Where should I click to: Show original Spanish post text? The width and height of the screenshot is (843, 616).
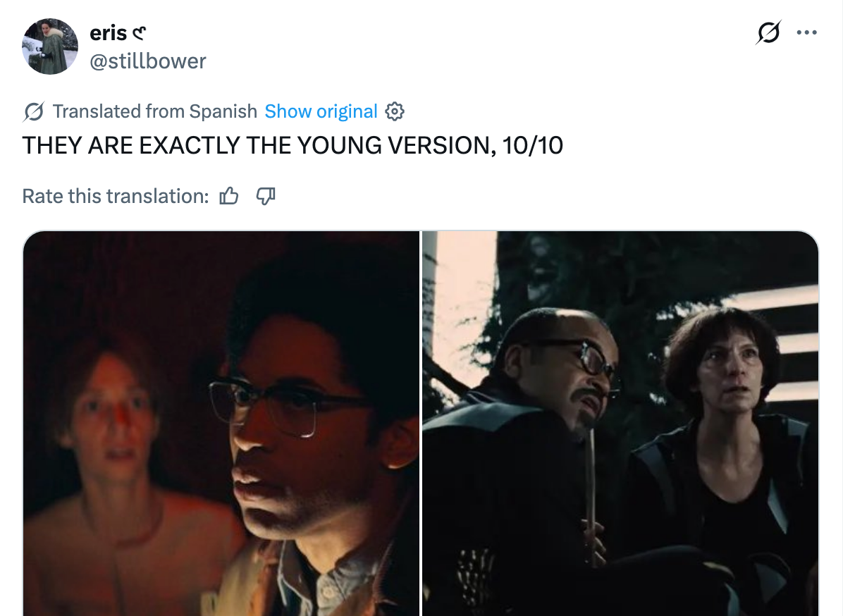[321, 111]
